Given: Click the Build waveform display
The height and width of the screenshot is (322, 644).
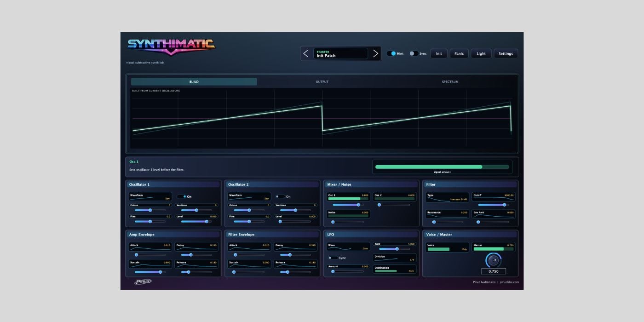Looking at the screenshot, I should click(x=322, y=118).
